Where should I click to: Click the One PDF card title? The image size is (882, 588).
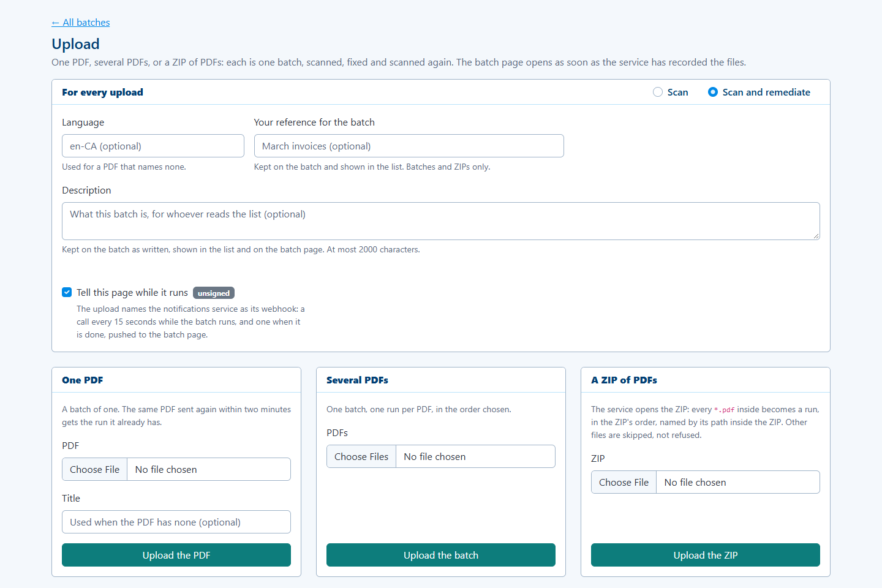coord(83,380)
